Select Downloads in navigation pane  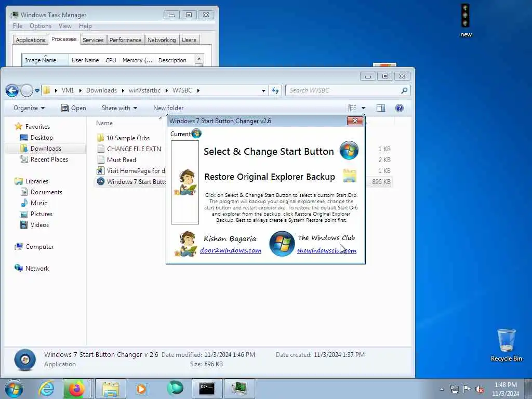click(x=46, y=148)
